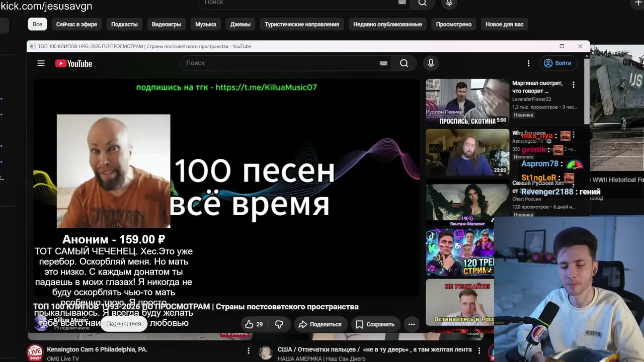Dislike the ТОП 100 КЛИПОВ video
Image resolution: width=644 pixels, height=362 pixels.
(x=279, y=324)
